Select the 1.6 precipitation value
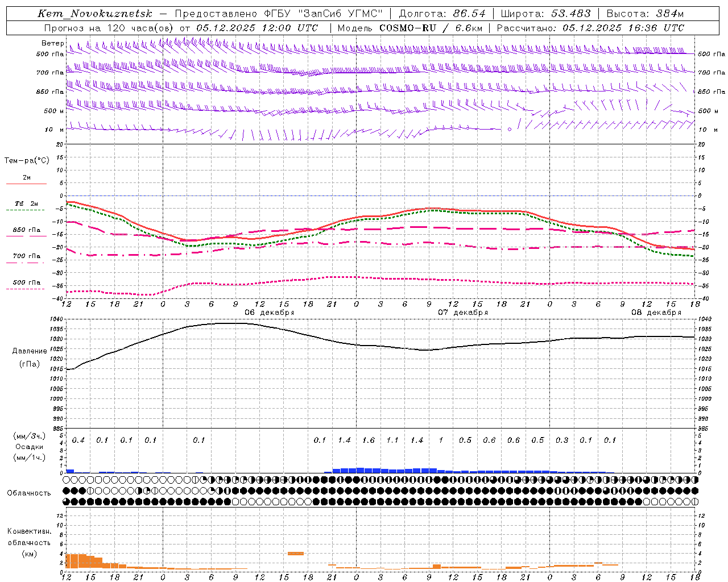 click(x=369, y=440)
